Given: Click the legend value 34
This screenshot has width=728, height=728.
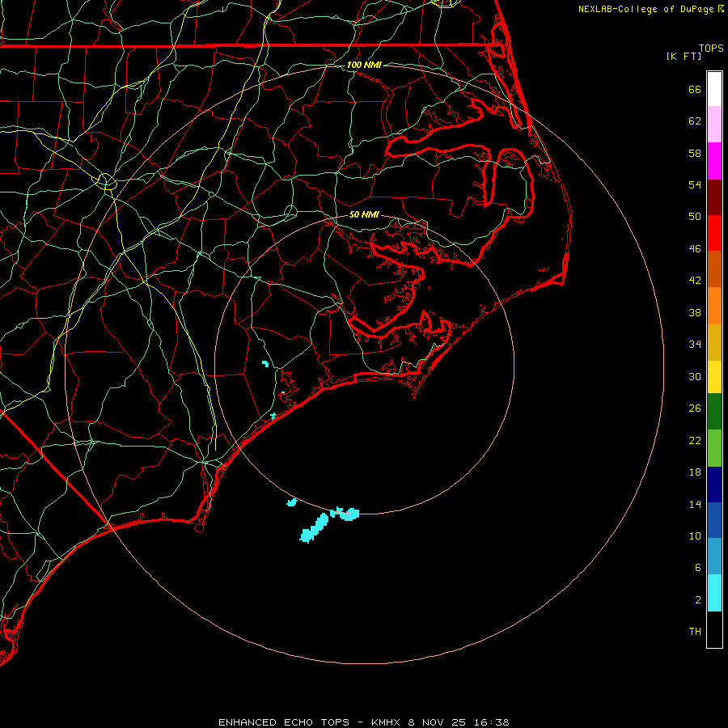Looking at the screenshot, I should click(695, 345).
